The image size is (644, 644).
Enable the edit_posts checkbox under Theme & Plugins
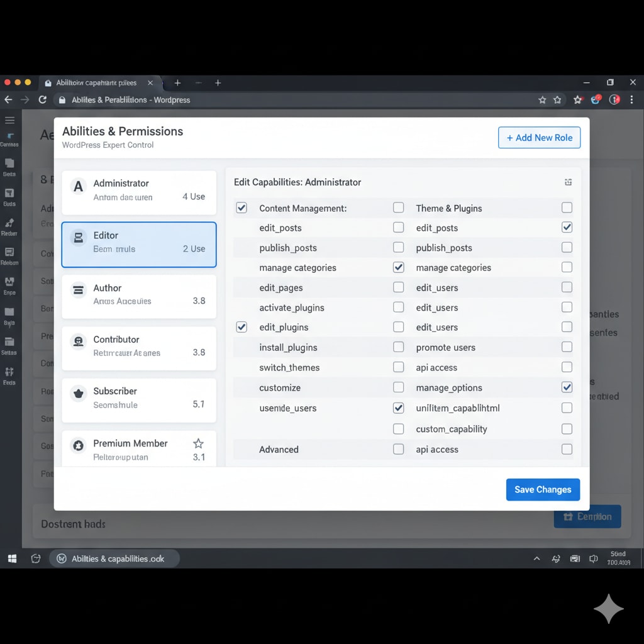pyautogui.click(x=398, y=228)
